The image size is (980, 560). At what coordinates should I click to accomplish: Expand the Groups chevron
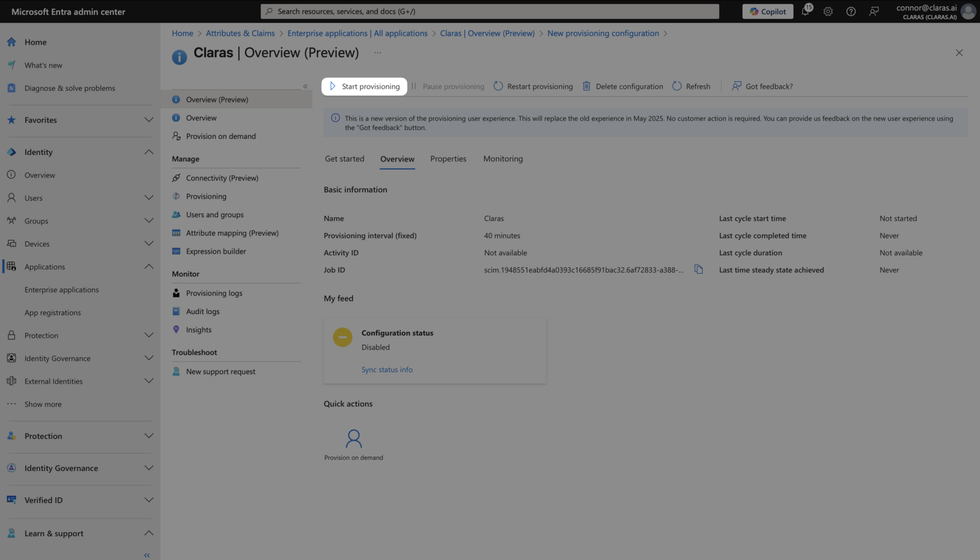[149, 220]
